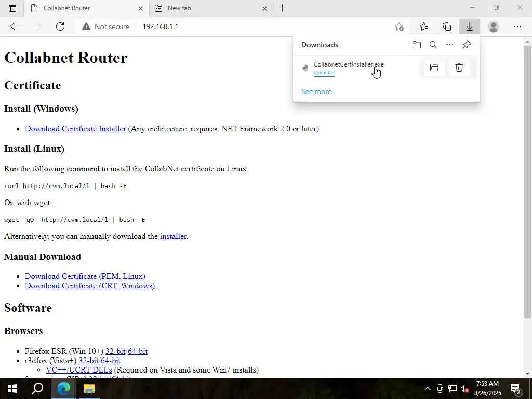The width and height of the screenshot is (532, 399).
Task: Open File Explorer from the taskbar
Action: click(x=89, y=389)
